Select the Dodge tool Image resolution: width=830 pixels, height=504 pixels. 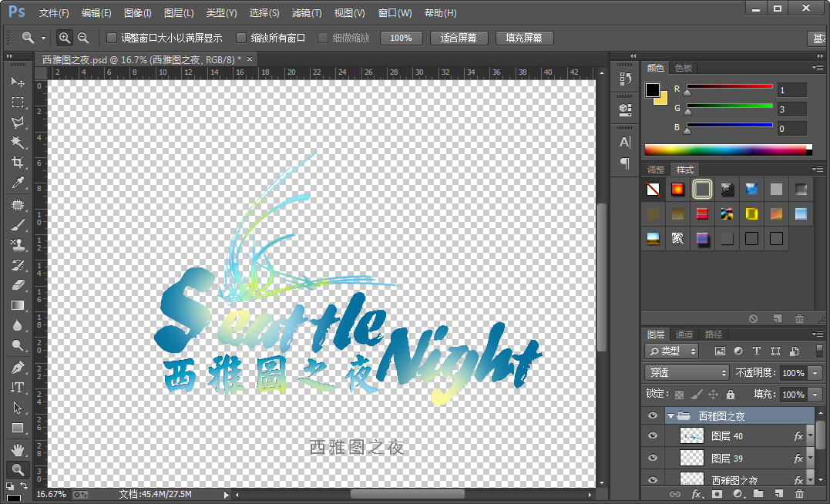click(18, 345)
